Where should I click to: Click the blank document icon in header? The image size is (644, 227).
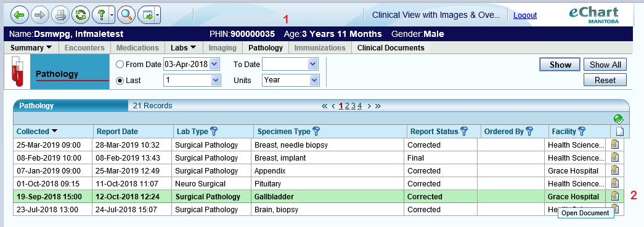[619, 132]
